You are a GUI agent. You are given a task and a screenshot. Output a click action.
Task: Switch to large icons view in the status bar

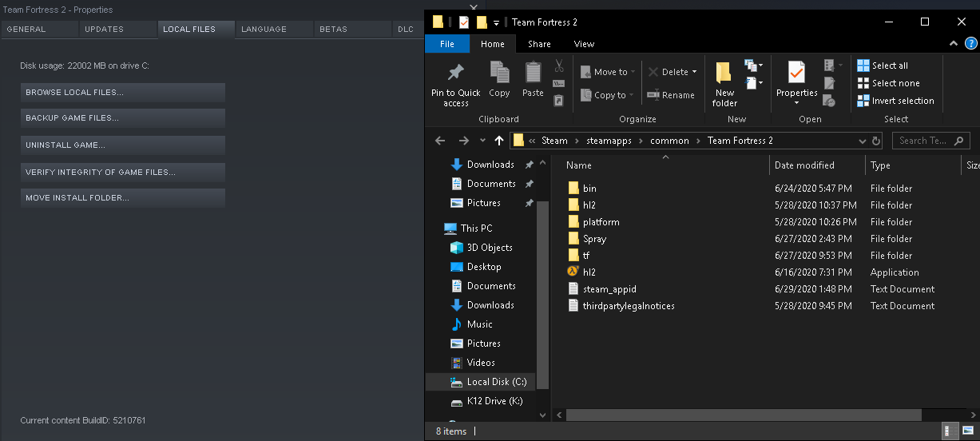click(966, 431)
